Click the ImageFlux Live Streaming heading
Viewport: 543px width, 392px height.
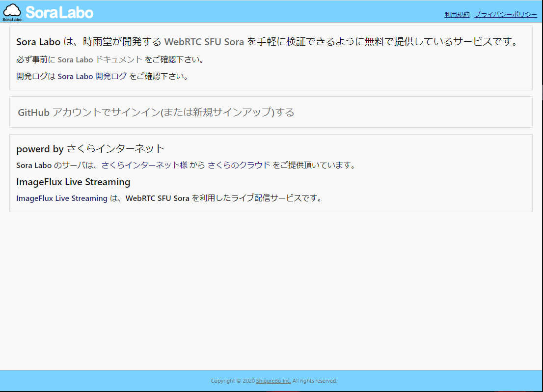pyautogui.click(x=73, y=182)
